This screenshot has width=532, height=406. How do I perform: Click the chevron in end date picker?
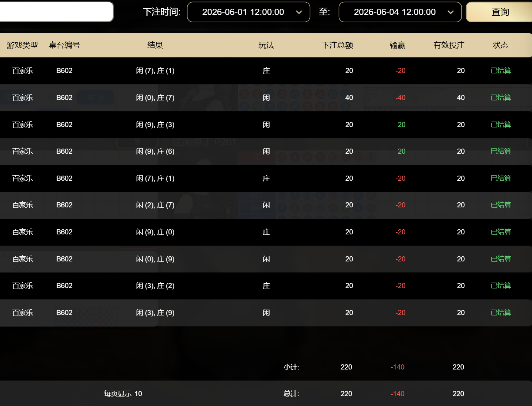pos(451,12)
